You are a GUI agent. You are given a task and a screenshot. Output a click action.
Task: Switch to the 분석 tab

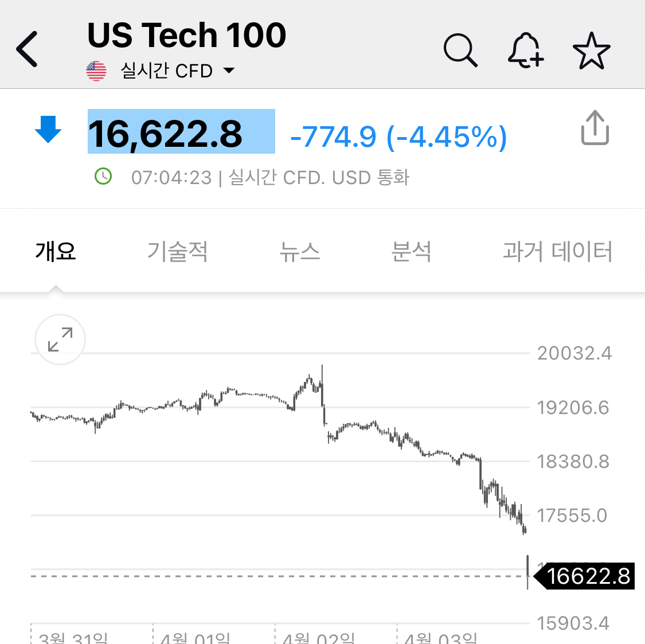(411, 251)
